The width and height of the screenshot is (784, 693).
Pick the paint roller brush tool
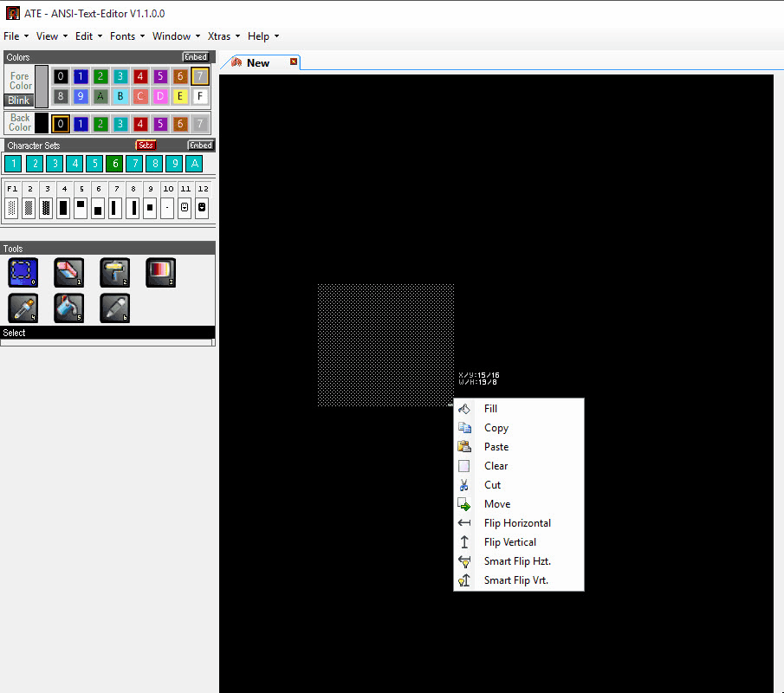point(114,272)
